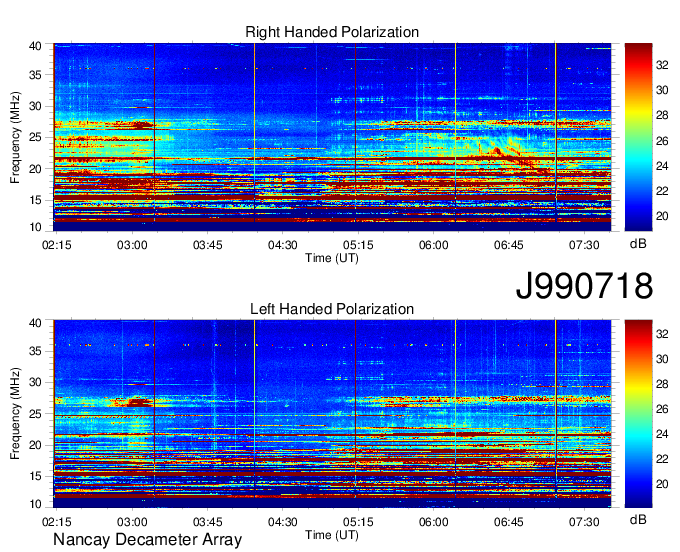The height and width of the screenshot is (552, 680).
Task: Click the dB unit label of Right Handed color bar
Action: [638, 244]
